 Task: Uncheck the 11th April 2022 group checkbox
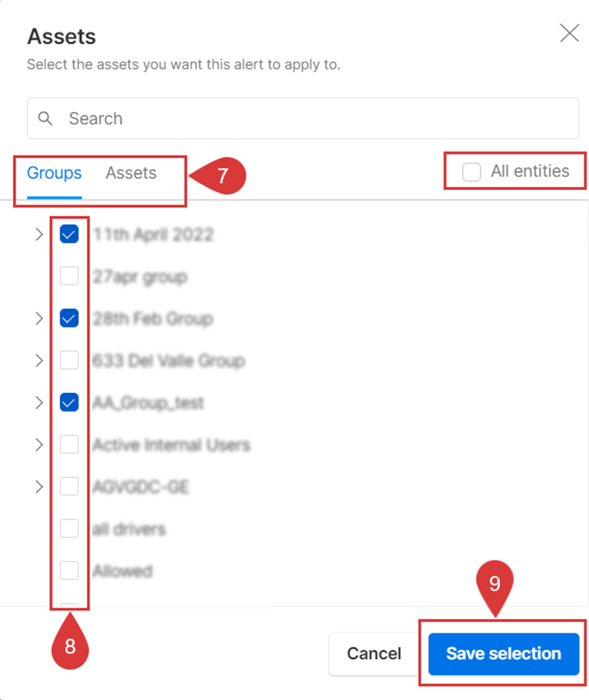coord(69,234)
